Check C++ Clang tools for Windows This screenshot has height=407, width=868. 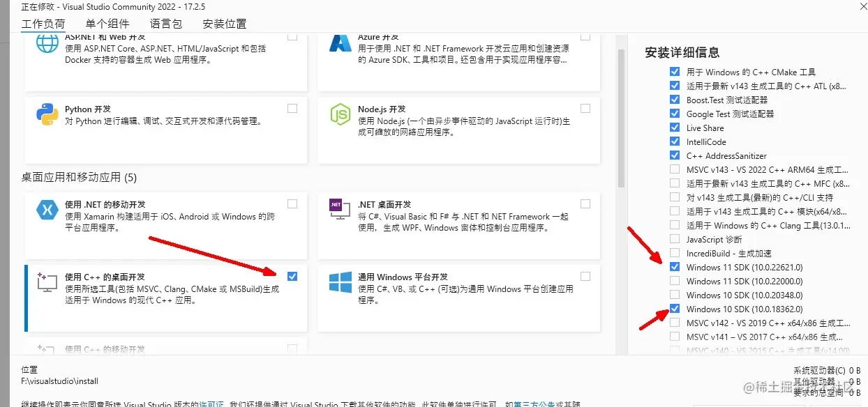[x=675, y=225]
